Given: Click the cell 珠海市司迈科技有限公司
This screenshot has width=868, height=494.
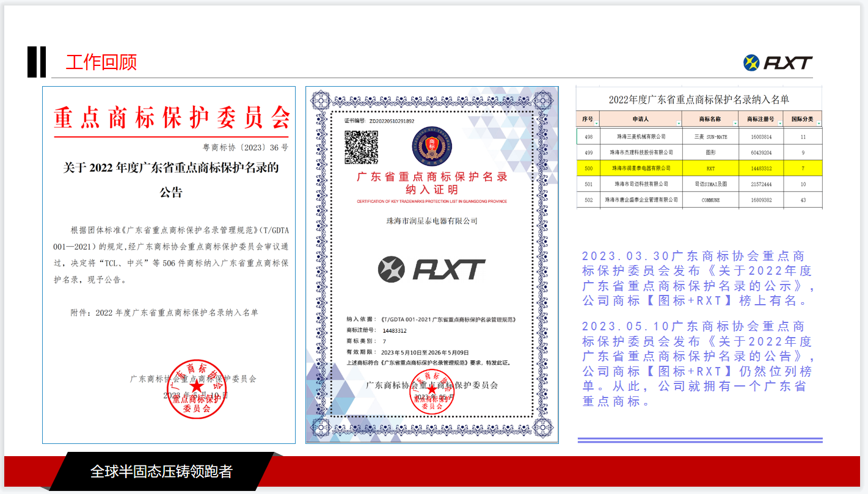Looking at the screenshot, I should (x=641, y=184).
